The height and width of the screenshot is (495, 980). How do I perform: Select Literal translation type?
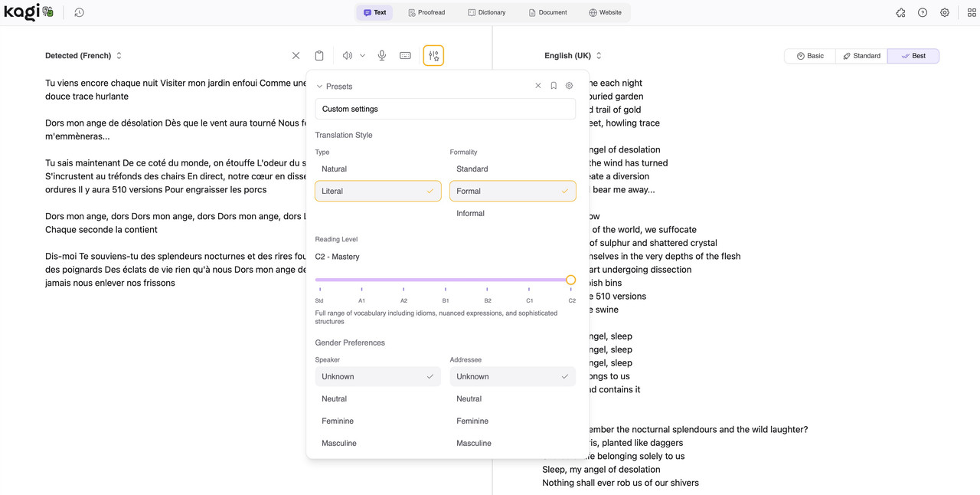point(378,191)
